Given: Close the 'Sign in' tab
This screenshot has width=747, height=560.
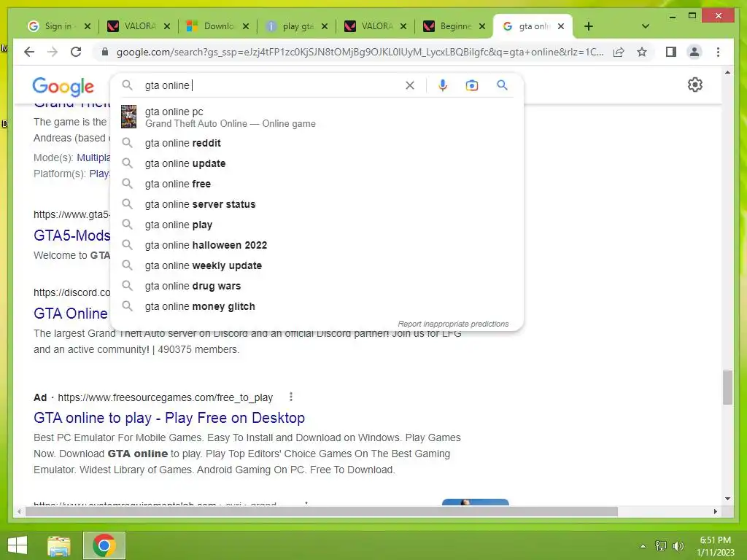Looking at the screenshot, I should click(x=88, y=26).
